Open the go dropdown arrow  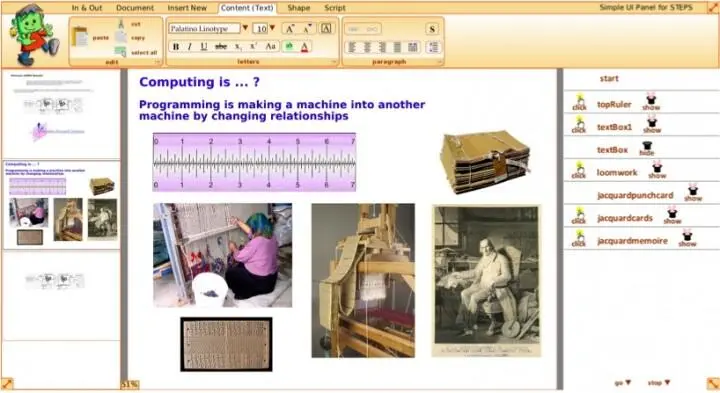[x=628, y=382]
